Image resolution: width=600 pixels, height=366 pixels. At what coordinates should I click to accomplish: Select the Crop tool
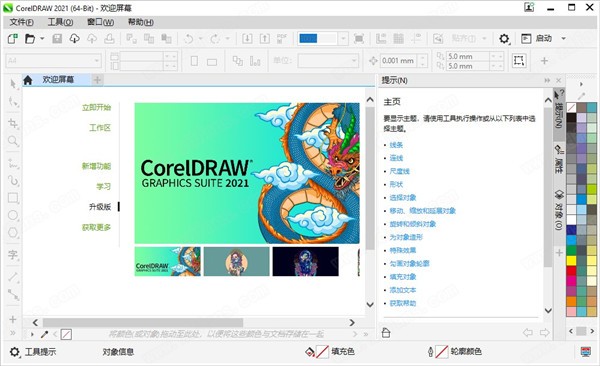point(13,123)
